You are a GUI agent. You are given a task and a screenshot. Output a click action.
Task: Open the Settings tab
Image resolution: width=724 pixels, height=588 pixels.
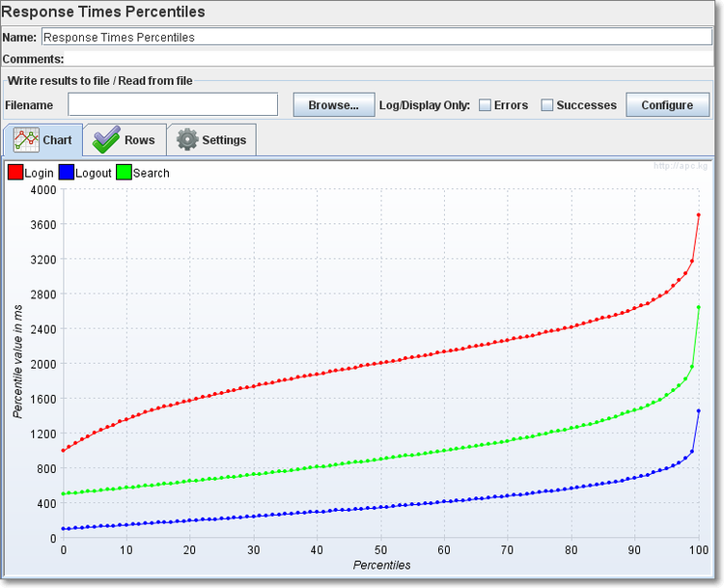click(211, 140)
